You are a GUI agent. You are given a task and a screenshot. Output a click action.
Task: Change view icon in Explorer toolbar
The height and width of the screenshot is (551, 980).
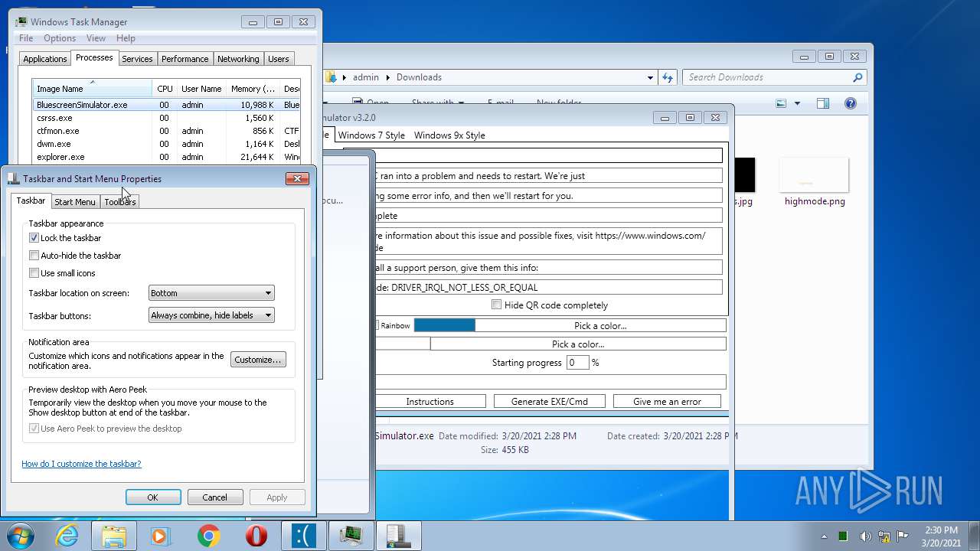[x=781, y=103]
